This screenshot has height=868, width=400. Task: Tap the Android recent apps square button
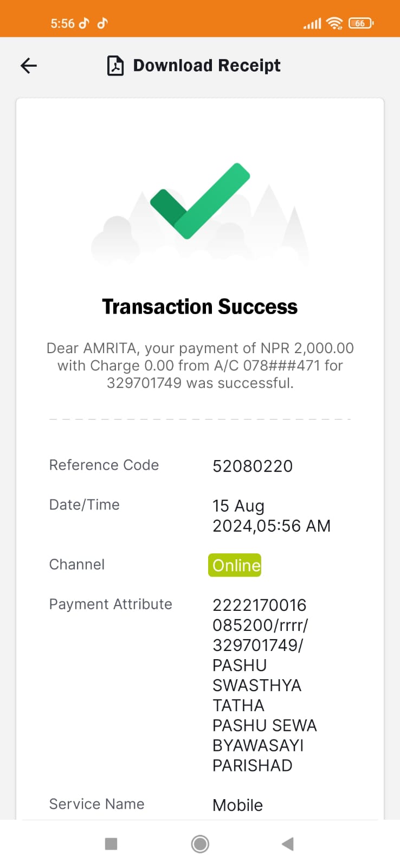[x=111, y=844]
